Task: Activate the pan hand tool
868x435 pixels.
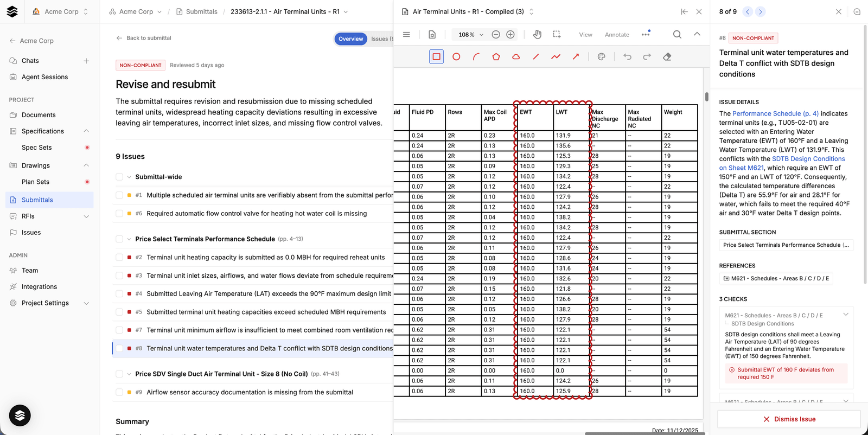Action: pos(537,34)
